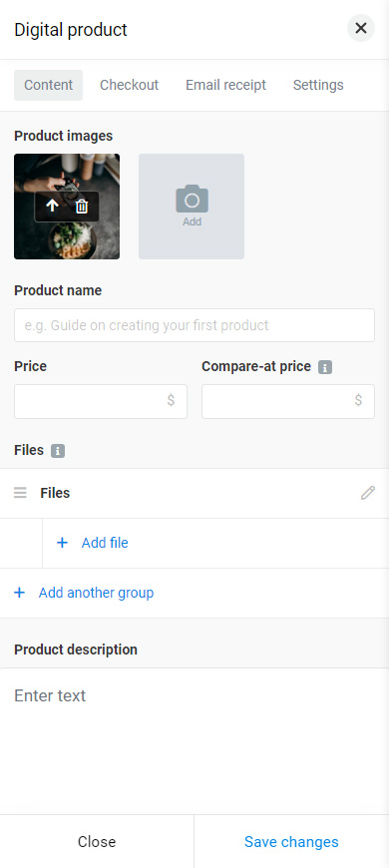389x868 pixels.
Task: Edit the Files group name with pencil icon
Action: [367, 493]
